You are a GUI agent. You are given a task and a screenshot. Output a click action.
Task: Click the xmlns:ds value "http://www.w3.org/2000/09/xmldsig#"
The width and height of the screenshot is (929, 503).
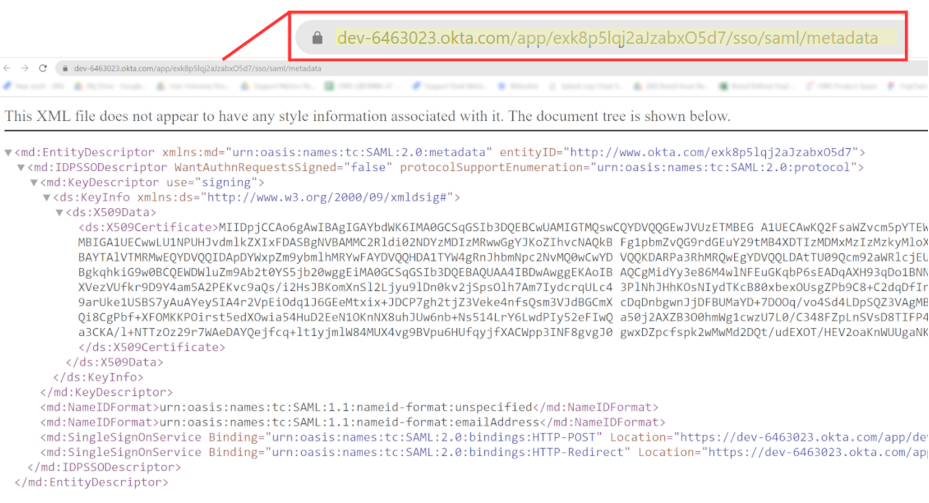click(x=327, y=197)
